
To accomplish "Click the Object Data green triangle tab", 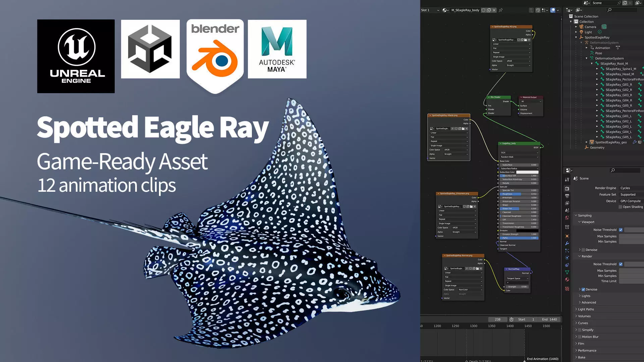I will [x=567, y=272].
